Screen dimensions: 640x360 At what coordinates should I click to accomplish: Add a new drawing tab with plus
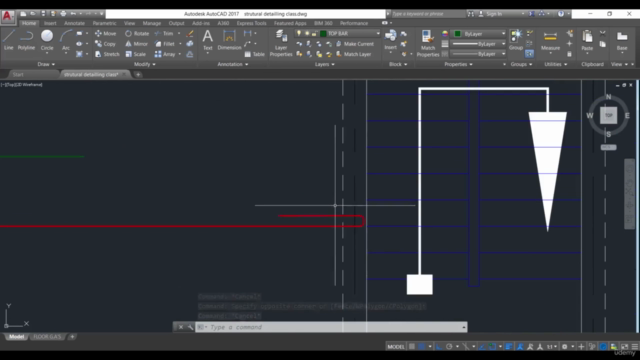138,74
